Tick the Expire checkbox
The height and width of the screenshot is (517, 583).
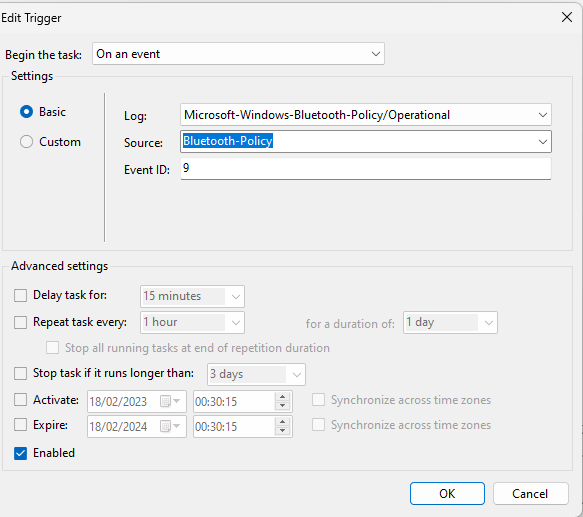click(20, 424)
